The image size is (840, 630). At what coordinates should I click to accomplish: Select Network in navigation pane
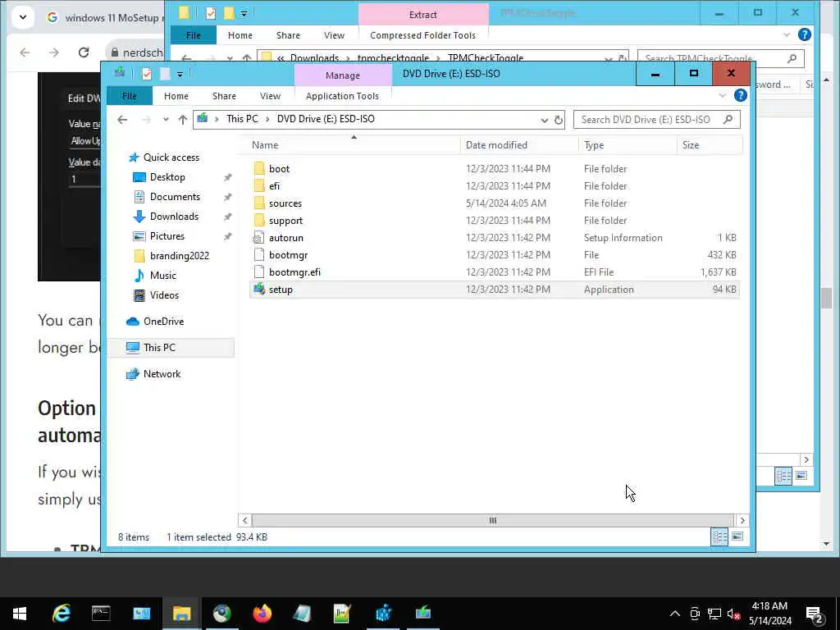coord(162,374)
